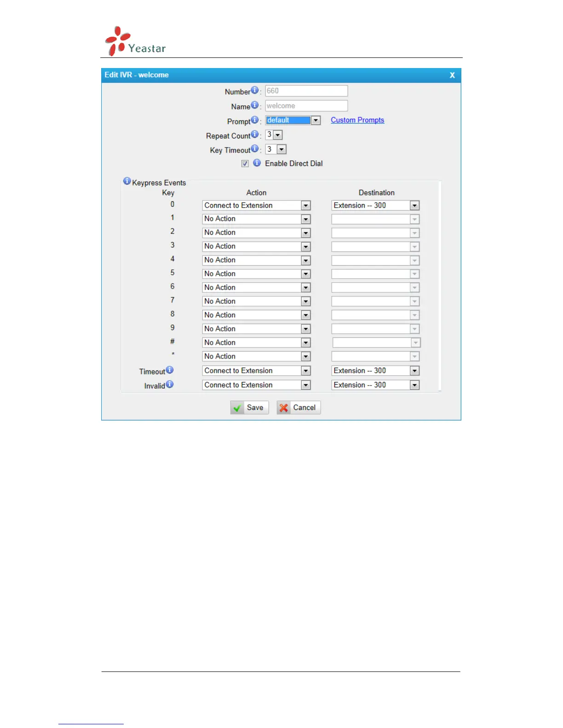The width and height of the screenshot is (563, 728).
Task: Close the Edit IVR dialog with X
Action: coord(452,75)
